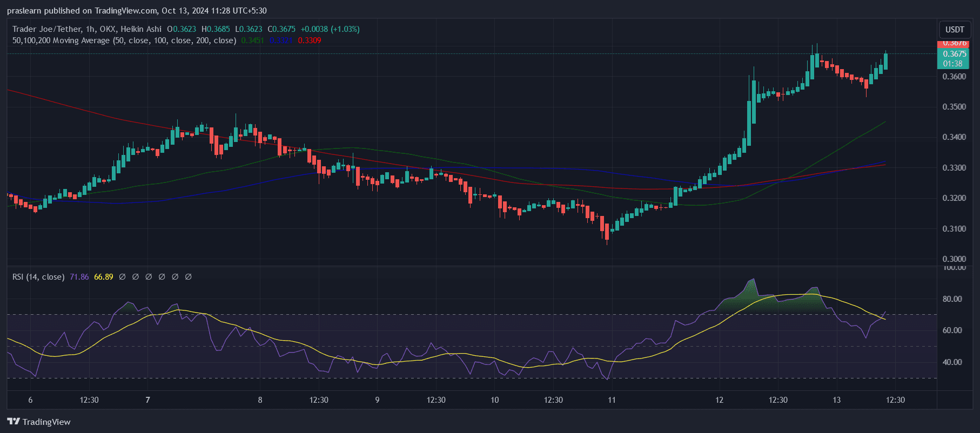Open the USDT currency selector
This screenshot has width=980, height=433.
pos(954,30)
